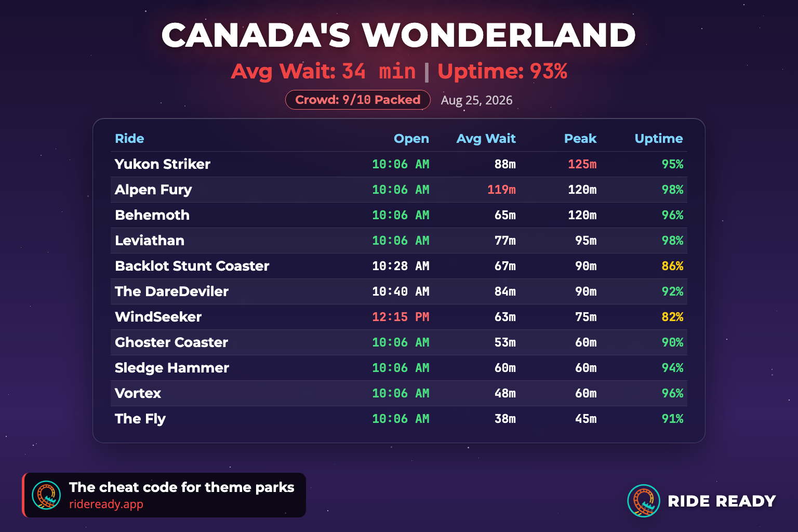
Task: Click the coaster icon beside the cheat code banner
Action: [46, 495]
